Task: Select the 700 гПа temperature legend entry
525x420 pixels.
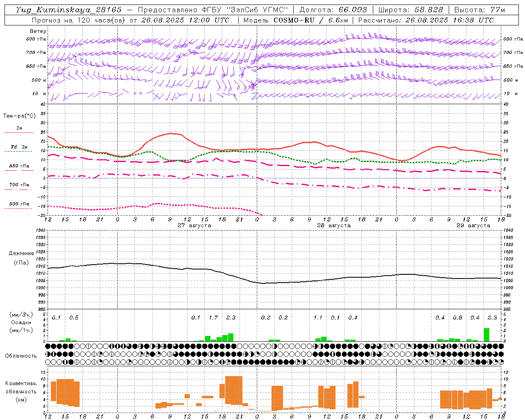Action: click(x=19, y=185)
